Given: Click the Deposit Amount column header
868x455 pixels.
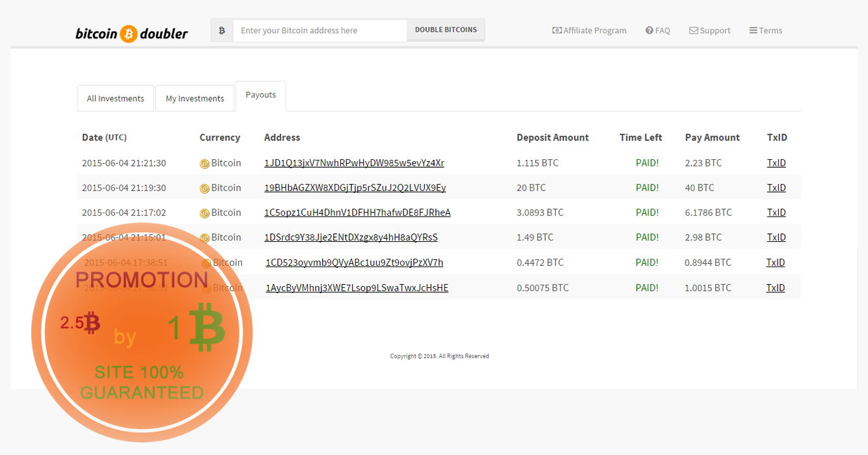Looking at the screenshot, I should pyautogui.click(x=552, y=138).
